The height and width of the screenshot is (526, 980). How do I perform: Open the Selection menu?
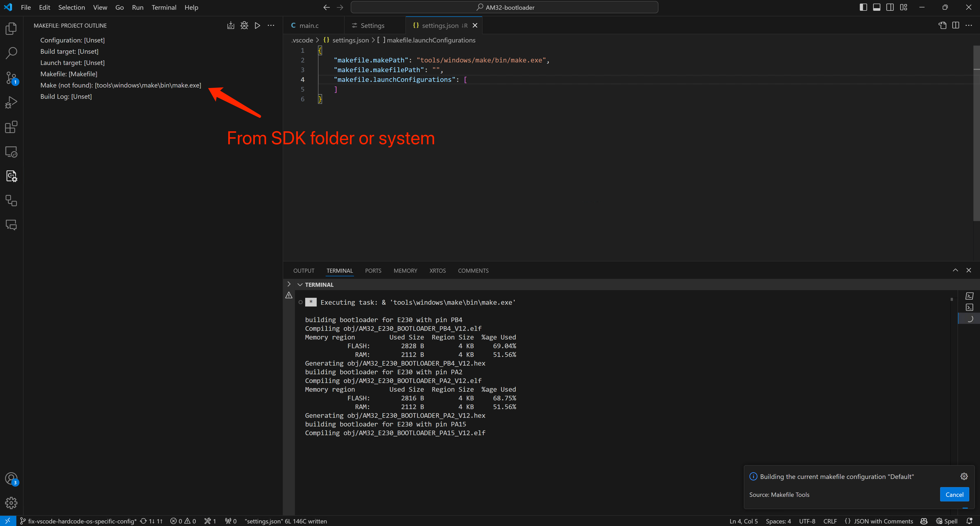pyautogui.click(x=72, y=7)
